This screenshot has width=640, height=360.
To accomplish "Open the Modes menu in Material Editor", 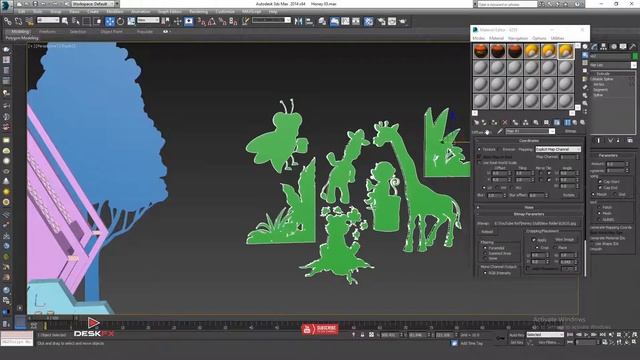I will pyautogui.click(x=479, y=38).
